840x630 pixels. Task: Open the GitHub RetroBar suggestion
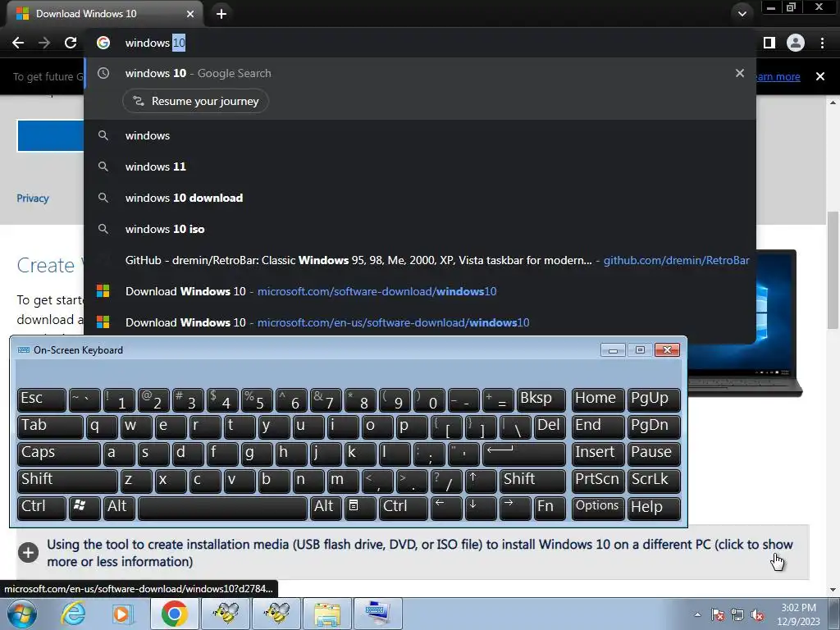[x=420, y=260]
